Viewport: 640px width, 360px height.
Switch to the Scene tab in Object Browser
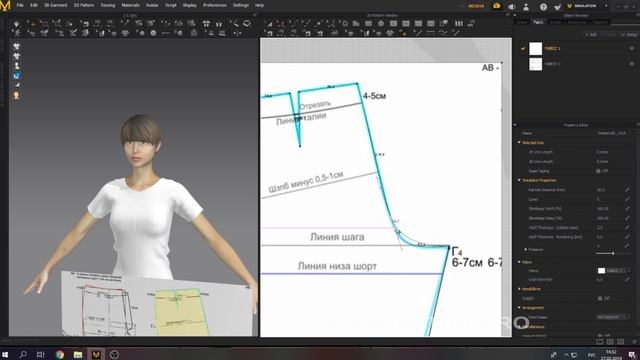pyautogui.click(x=522, y=22)
